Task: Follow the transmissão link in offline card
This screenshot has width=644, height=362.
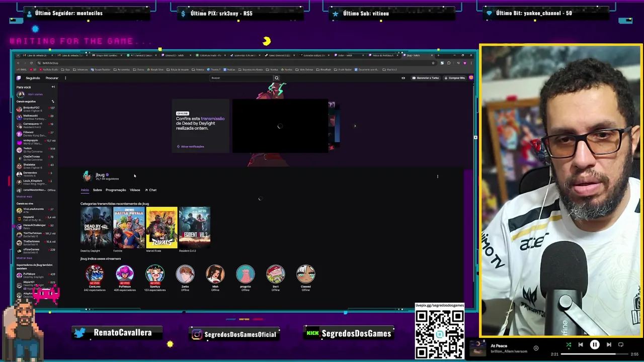Action: coord(212,119)
